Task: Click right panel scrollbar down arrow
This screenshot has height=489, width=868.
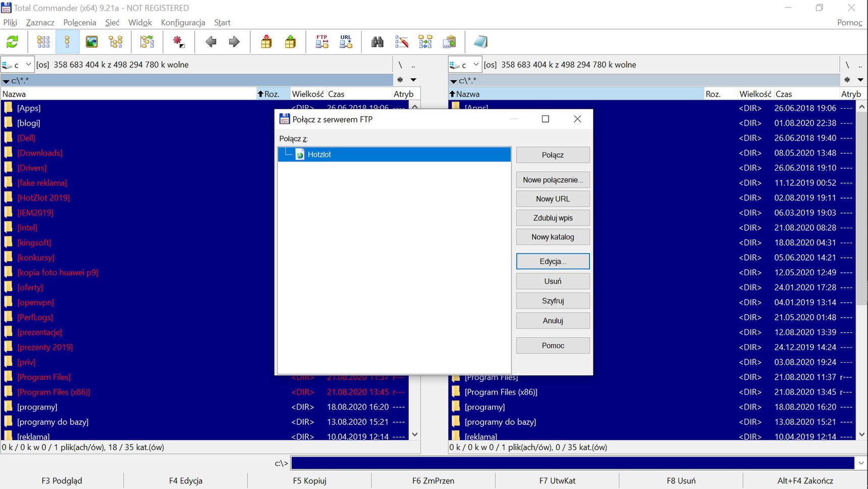Action: pos(862,434)
